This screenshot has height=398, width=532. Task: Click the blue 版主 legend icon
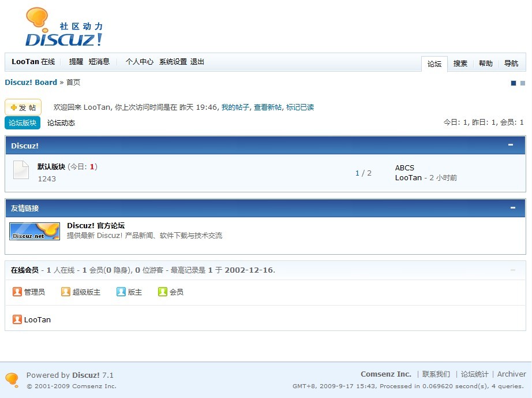pyautogui.click(x=121, y=292)
